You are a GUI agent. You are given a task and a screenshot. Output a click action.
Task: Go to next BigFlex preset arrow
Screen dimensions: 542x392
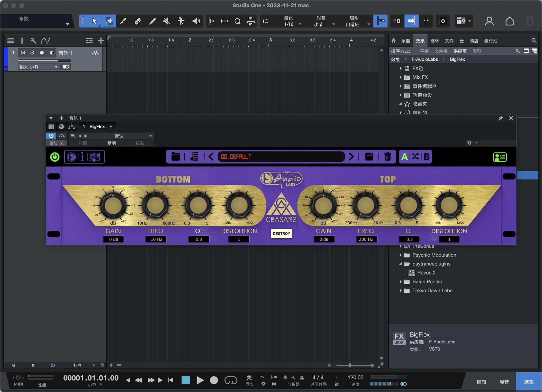tap(351, 157)
